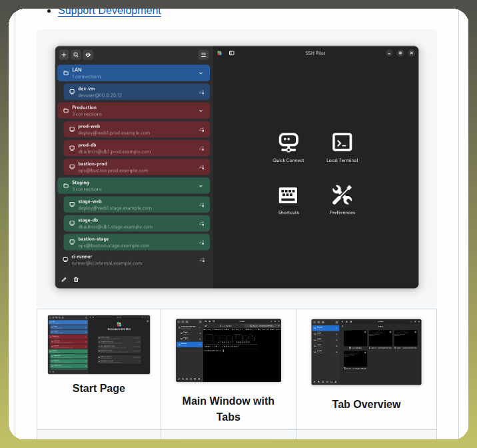477x448 pixels.
Task: Collapse the Production group chevron
Action: [201, 111]
